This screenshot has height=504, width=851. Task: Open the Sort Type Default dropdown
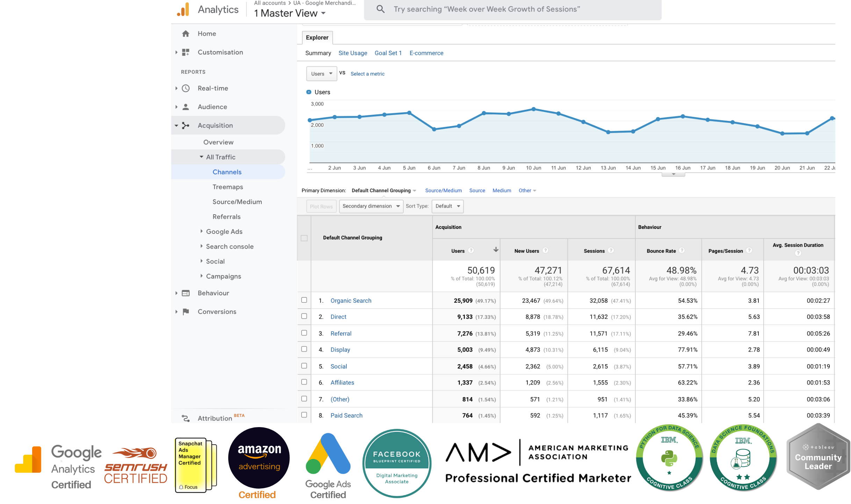click(448, 206)
